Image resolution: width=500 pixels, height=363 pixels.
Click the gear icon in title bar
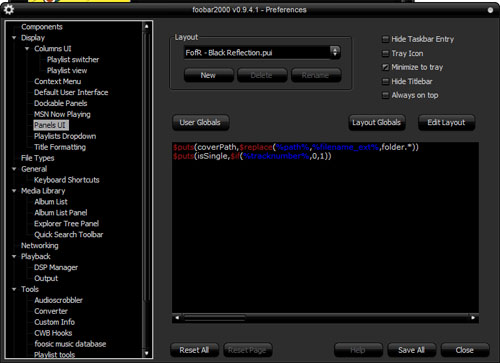coord(9,10)
